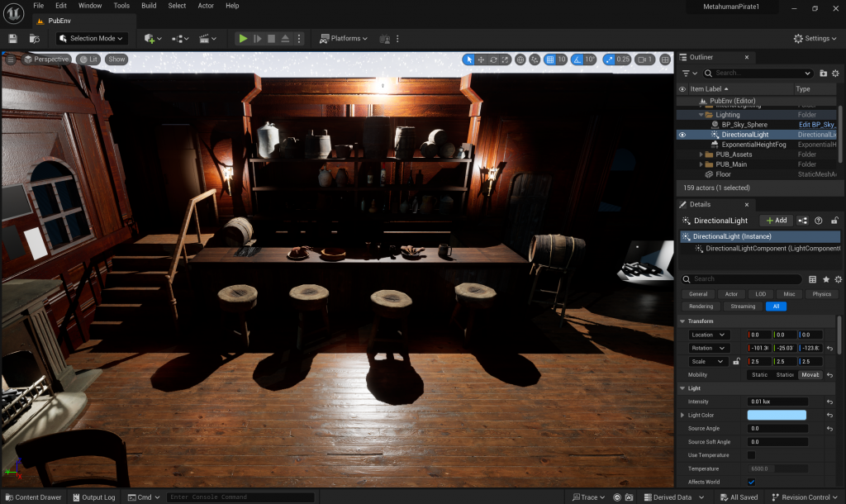Collapse the Transform section

(682, 321)
